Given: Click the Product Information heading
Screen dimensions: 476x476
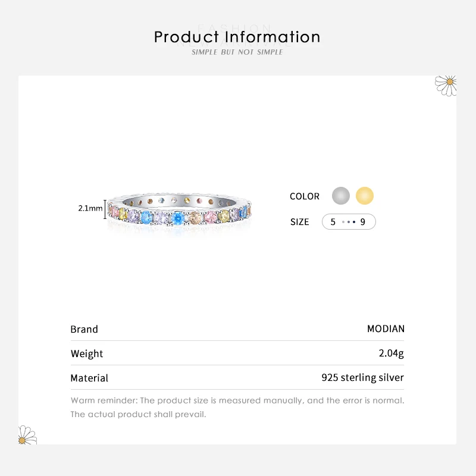Looking at the screenshot, I should click(237, 37).
